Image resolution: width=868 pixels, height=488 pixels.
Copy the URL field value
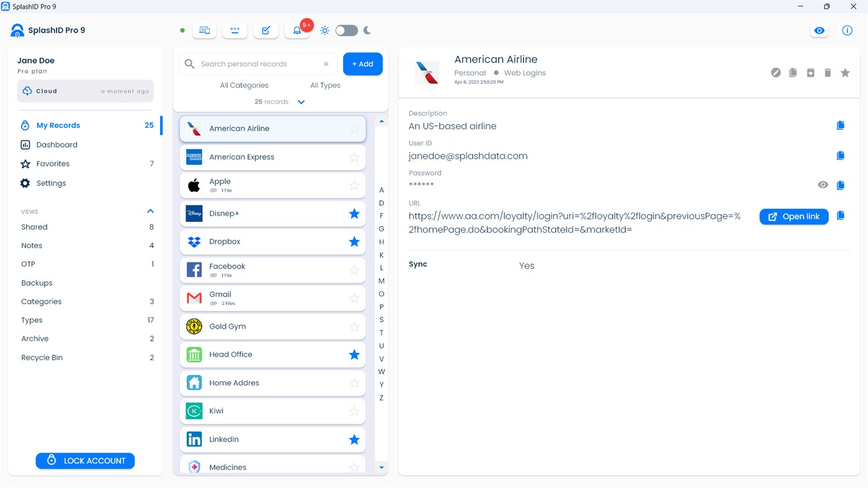click(841, 216)
